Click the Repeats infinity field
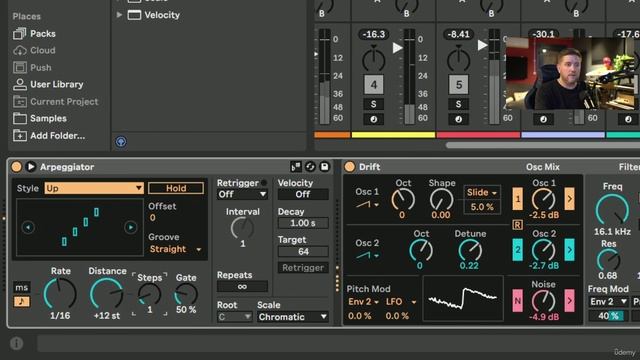 242,287
